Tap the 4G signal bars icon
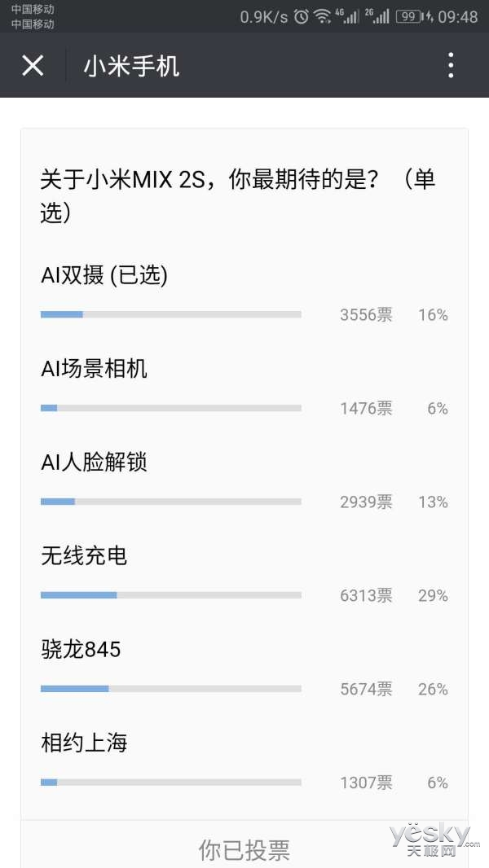 (346, 16)
